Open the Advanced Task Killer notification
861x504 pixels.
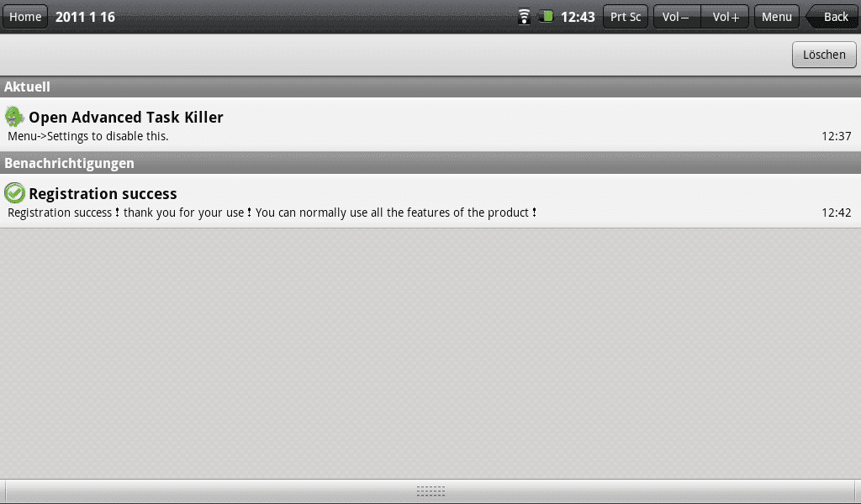point(430,124)
